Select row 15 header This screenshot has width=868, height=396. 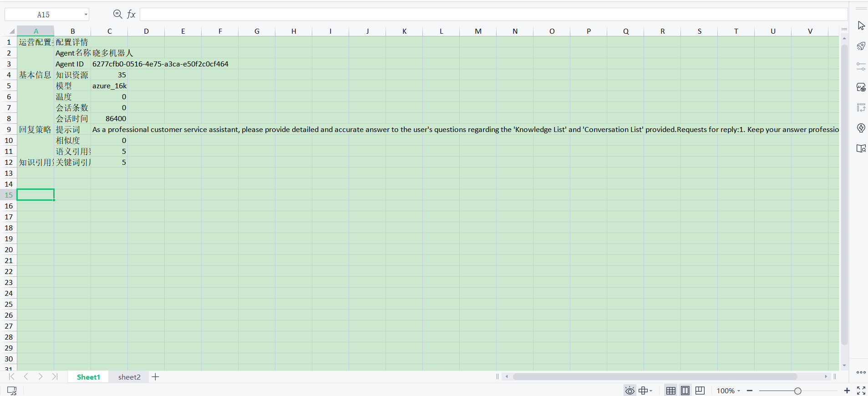pyautogui.click(x=9, y=195)
